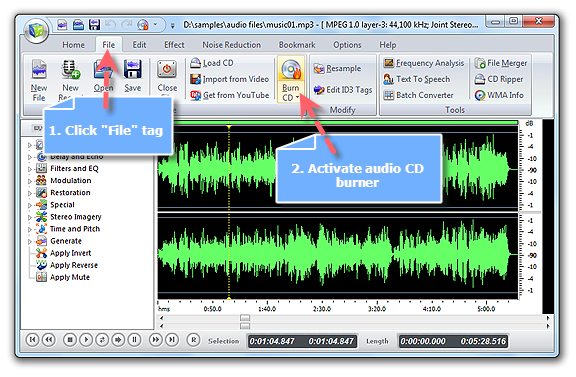This screenshot has height=377, width=576.
Task: Expand the Restoration effects group
Action: (30, 193)
